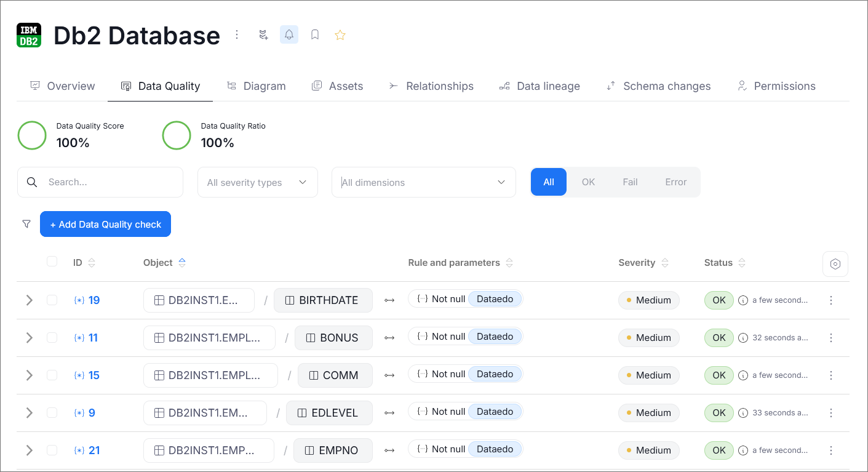Check the select-all checkbox in the table header
The image size is (868, 472).
pos(52,262)
